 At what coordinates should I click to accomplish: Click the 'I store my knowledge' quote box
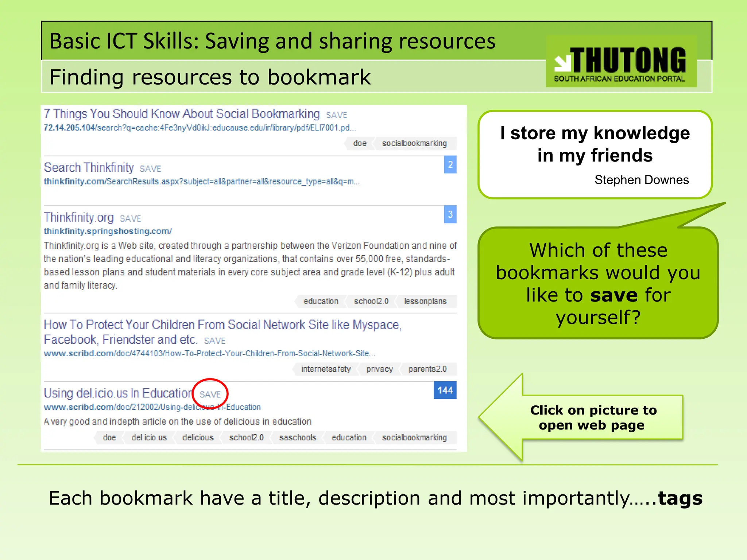click(x=595, y=155)
